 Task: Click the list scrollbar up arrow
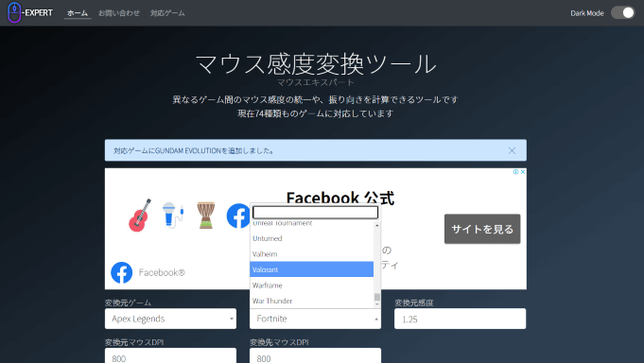(x=377, y=225)
